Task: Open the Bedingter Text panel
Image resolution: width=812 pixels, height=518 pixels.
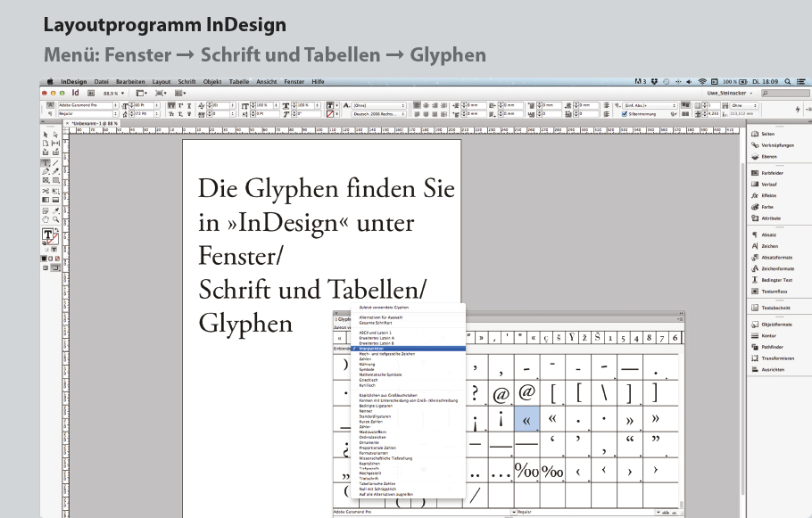Action: [x=772, y=281]
